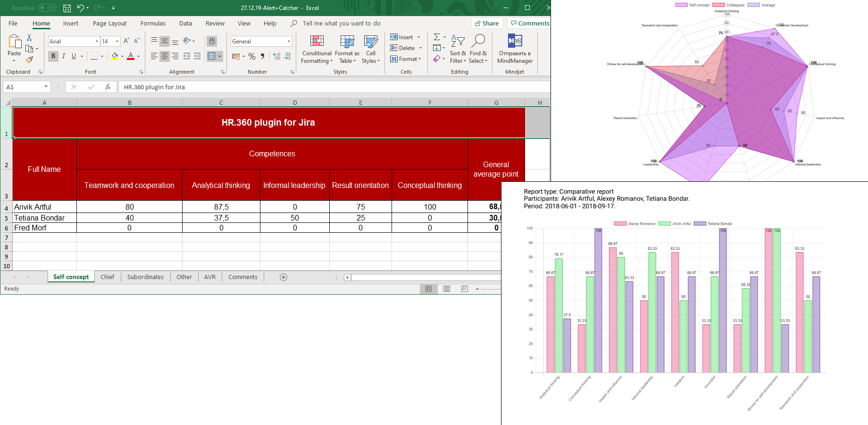The width and height of the screenshot is (868, 425).
Task: Apply bottom vertical alignment
Action: point(175,41)
